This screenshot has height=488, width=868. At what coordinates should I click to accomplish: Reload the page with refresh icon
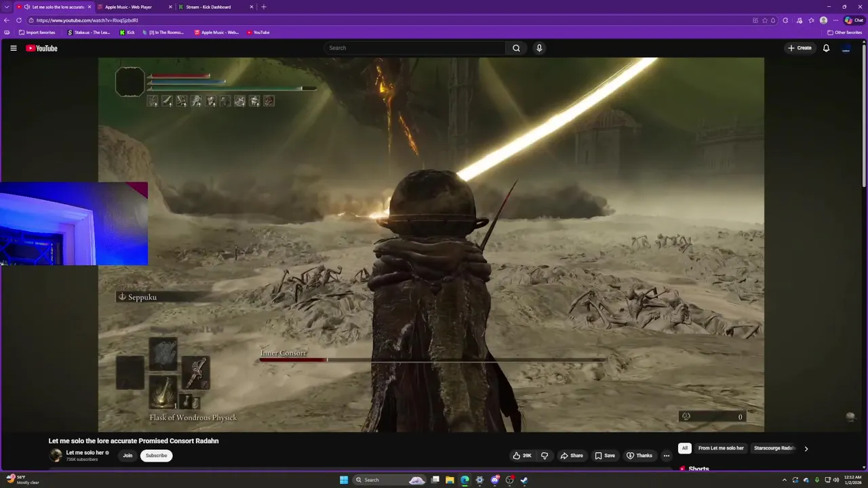(x=19, y=20)
